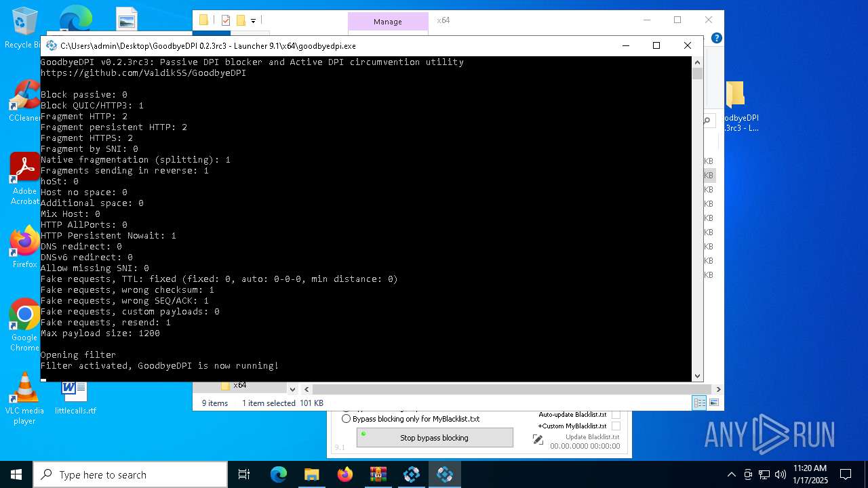Switch to GoodbyeDPI launcher taskbar icon
The image size is (868, 488).
point(412,474)
